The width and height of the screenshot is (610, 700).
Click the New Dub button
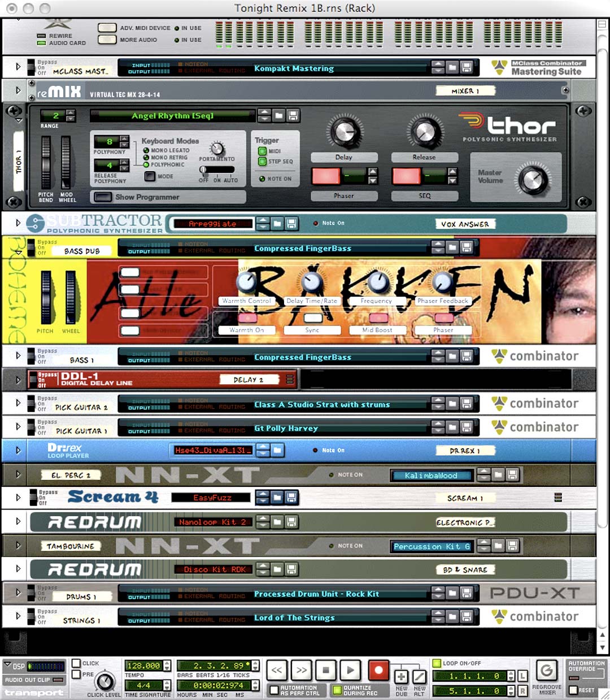(x=402, y=676)
